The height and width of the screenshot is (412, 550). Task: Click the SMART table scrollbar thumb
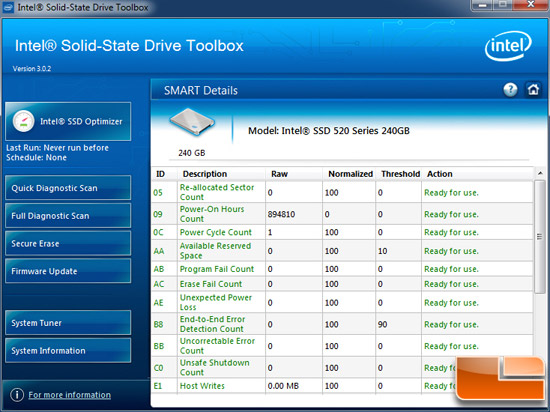pyautogui.click(x=540, y=237)
